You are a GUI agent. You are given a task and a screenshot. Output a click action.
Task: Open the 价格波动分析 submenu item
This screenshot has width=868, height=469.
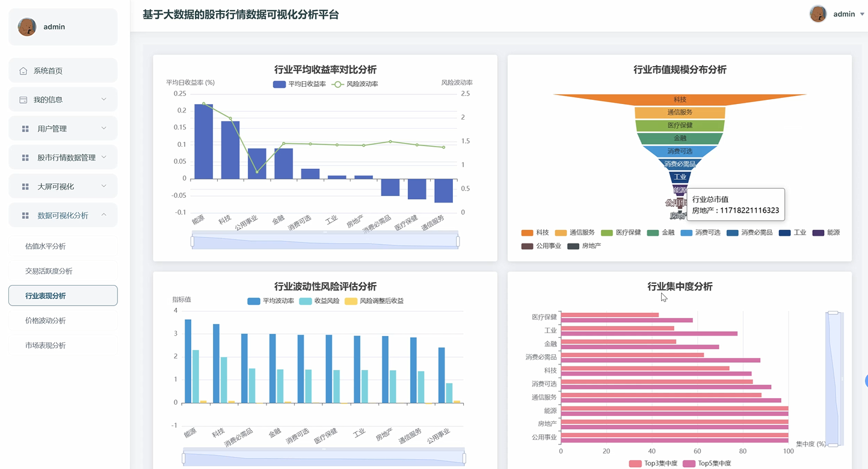[x=63, y=320]
